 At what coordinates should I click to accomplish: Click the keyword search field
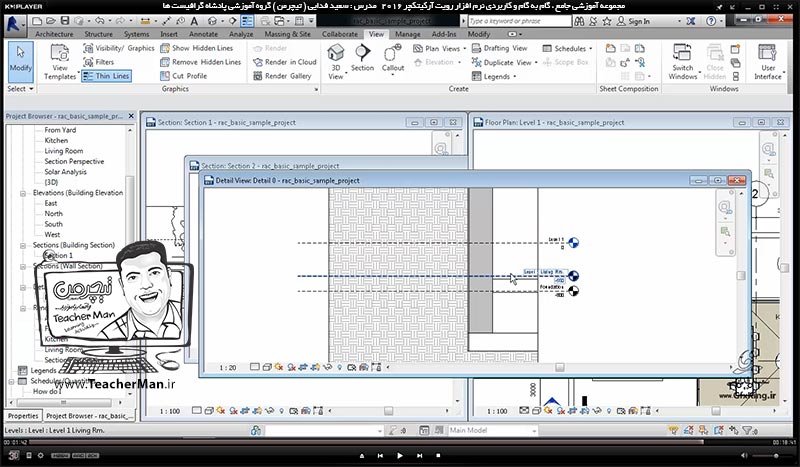tap(519, 21)
